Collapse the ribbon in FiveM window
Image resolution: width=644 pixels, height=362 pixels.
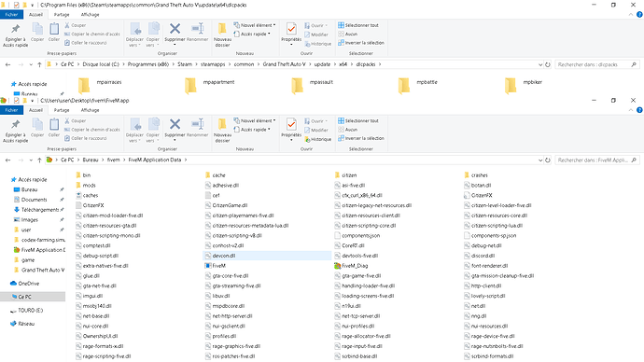tap(631, 110)
